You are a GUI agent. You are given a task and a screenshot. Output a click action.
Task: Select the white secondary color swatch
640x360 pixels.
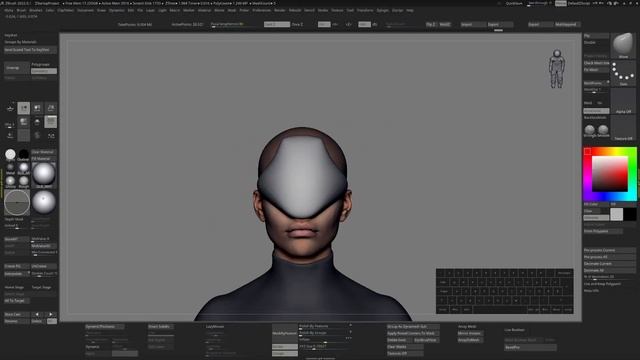(x=616, y=214)
